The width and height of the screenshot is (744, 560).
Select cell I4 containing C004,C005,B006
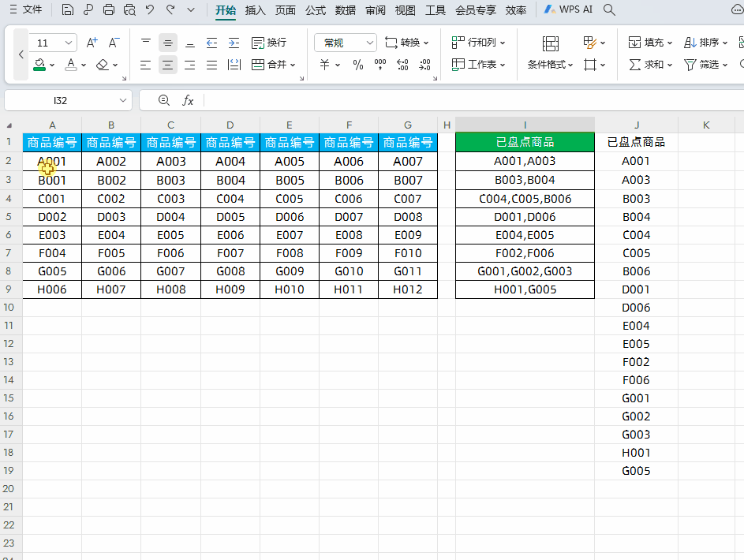pos(525,199)
